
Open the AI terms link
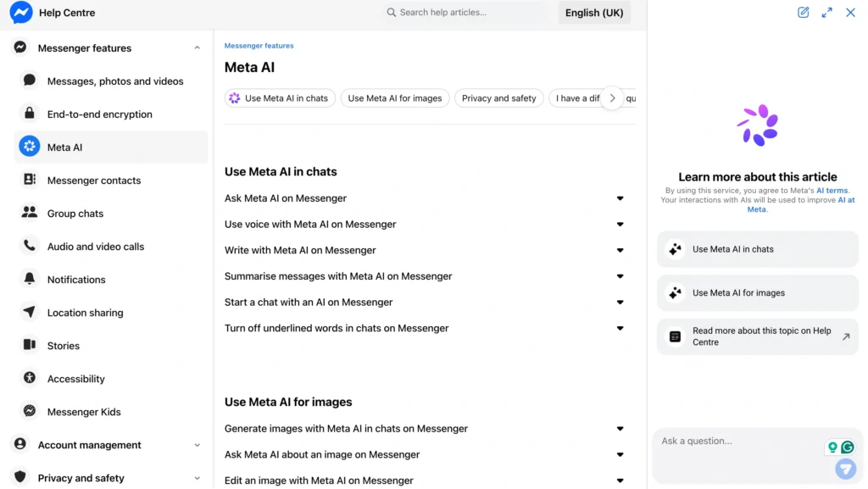point(832,191)
